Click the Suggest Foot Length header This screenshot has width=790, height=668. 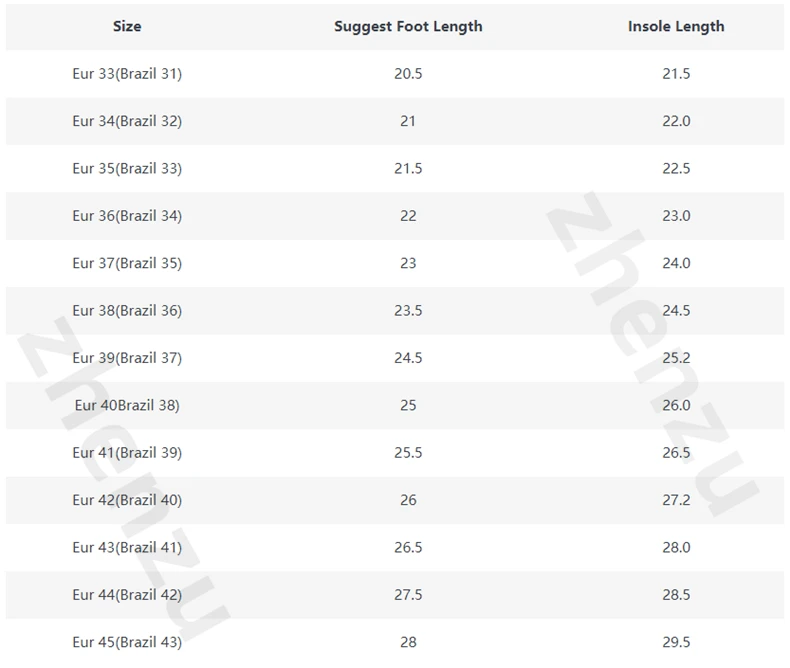408,27
